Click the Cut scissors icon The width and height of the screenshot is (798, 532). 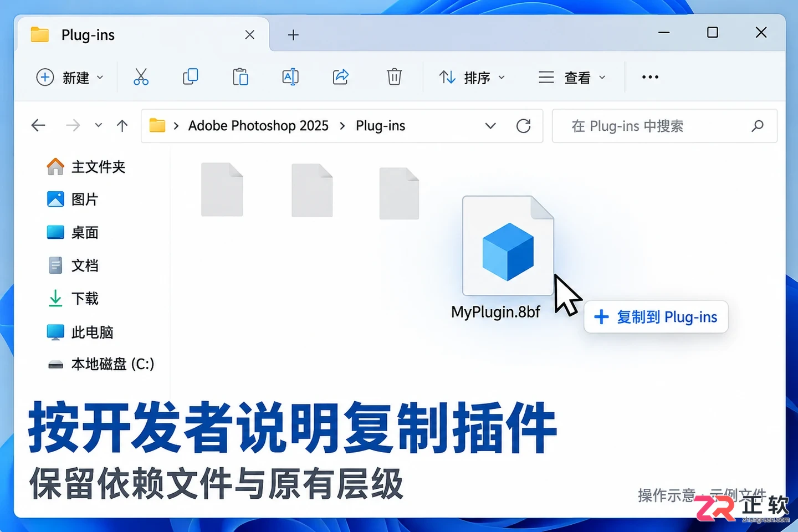141,77
